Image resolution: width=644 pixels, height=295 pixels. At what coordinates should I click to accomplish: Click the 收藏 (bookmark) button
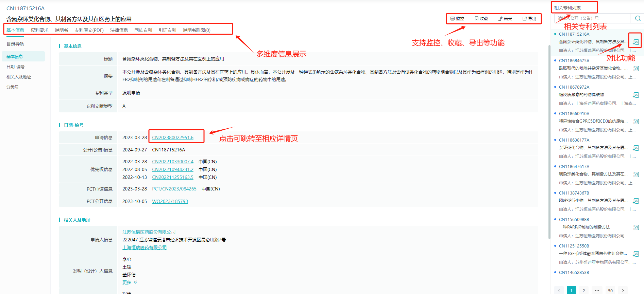(x=481, y=19)
